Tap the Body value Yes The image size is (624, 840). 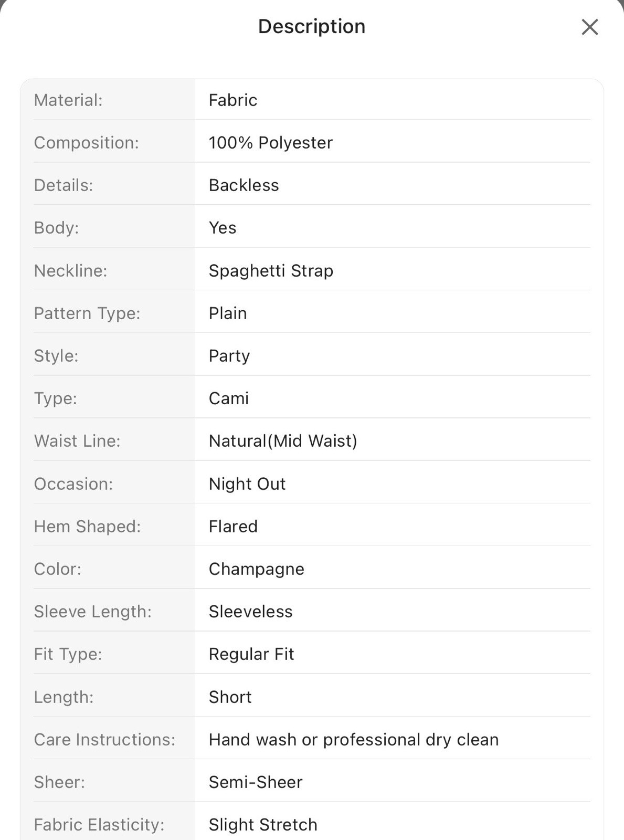pos(223,227)
